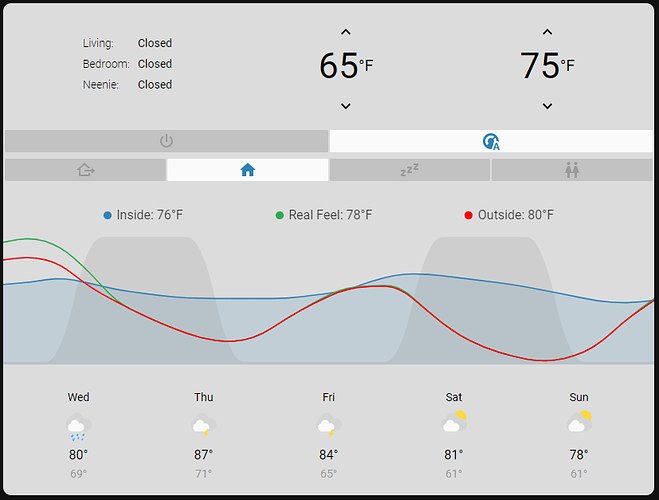Toggle the Real Feel legend series
Viewport: 659px width, 500px height.
(x=324, y=215)
